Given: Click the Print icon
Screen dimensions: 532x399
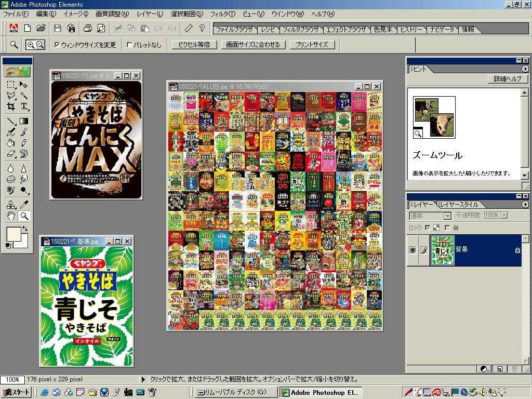Looking at the screenshot, I should click(87, 28).
